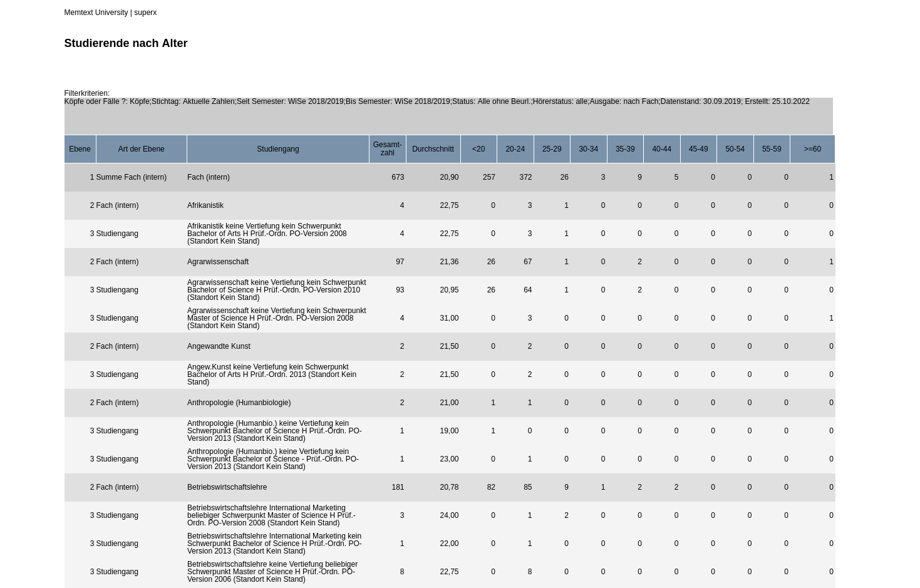Click the Betriebswirtschaftslehre Master PO-Version 2006 entry
The image size is (920, 588).
click(x=272, y=572)
